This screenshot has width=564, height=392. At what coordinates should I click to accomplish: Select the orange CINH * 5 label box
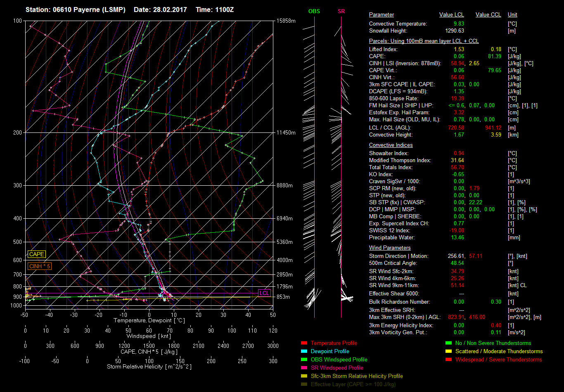tap(40, 266)
